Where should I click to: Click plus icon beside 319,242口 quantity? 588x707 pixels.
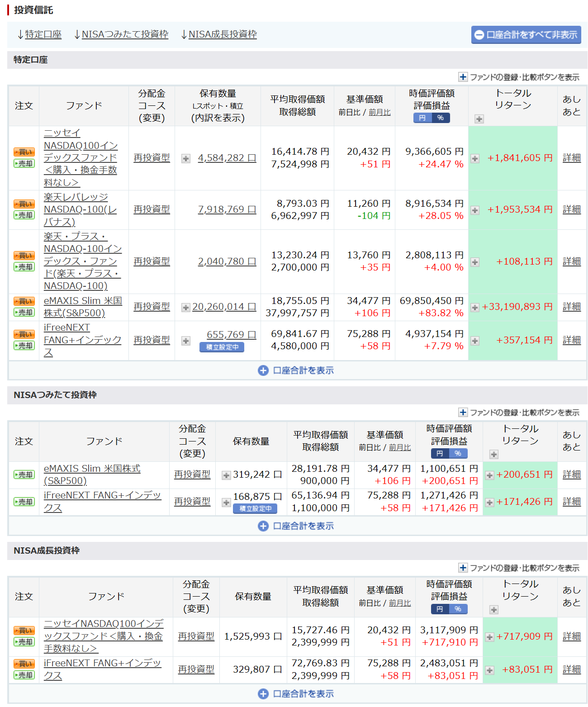coord(226,475)
